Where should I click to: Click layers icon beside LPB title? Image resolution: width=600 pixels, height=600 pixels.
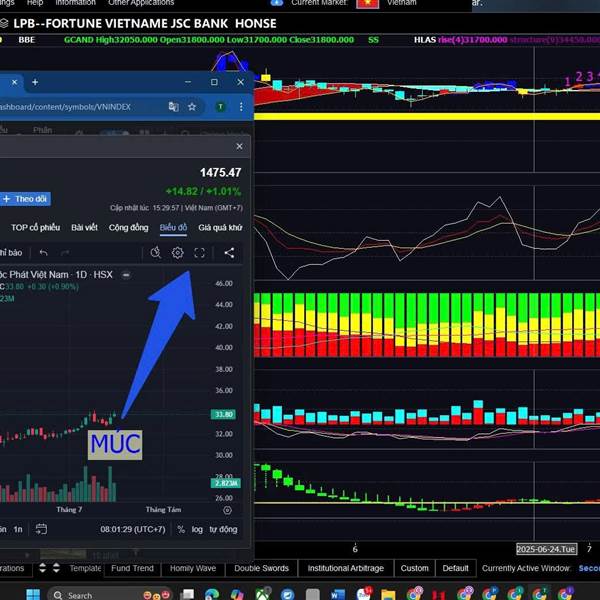4,24
